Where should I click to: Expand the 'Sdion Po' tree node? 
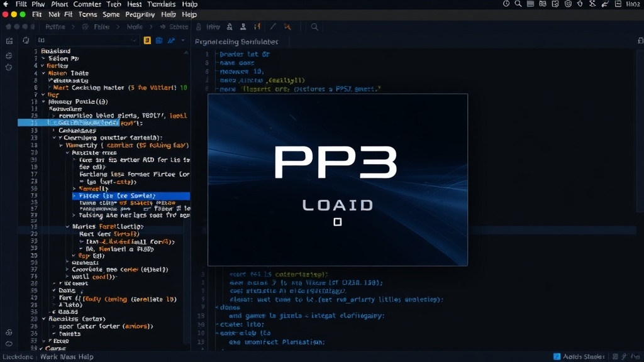(43, 58)
